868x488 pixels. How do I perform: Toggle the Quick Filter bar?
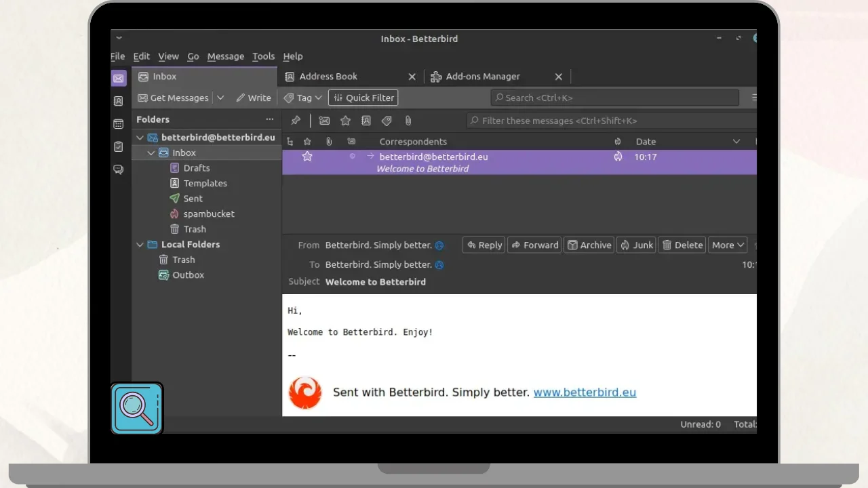[x=363, y=98]
